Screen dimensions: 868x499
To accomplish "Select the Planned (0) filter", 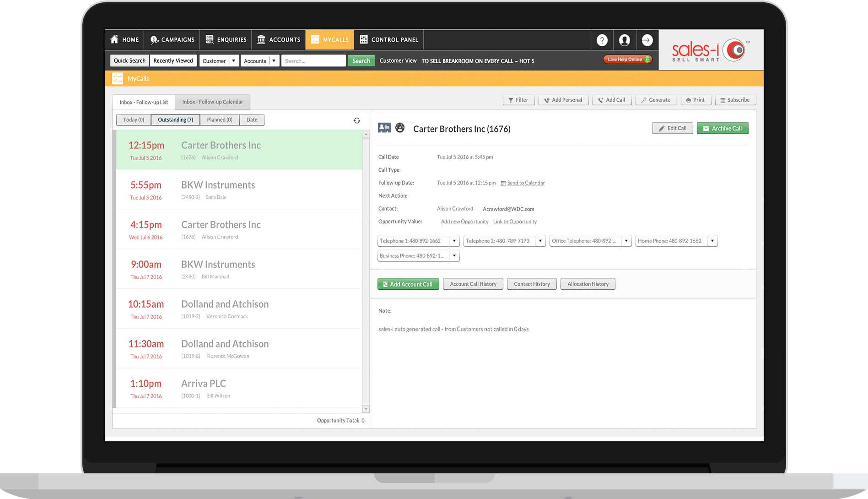I will [x=220, y=119].
